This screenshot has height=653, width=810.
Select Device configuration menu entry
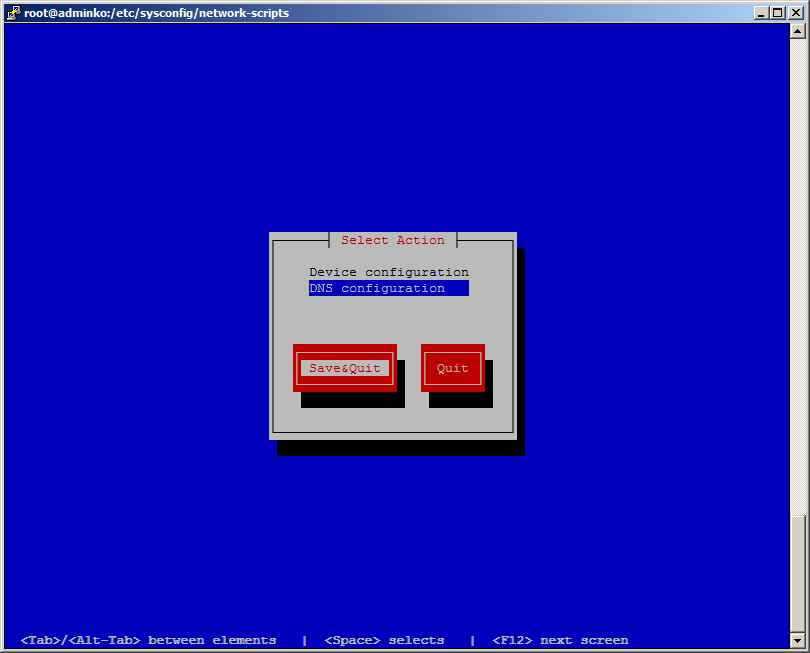point(389,272)
